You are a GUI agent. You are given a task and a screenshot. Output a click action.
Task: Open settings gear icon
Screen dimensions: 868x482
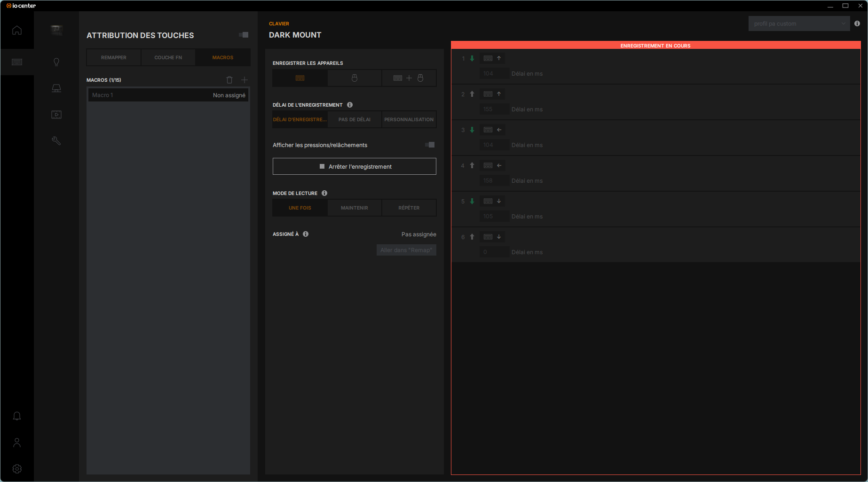coord(17,469)
